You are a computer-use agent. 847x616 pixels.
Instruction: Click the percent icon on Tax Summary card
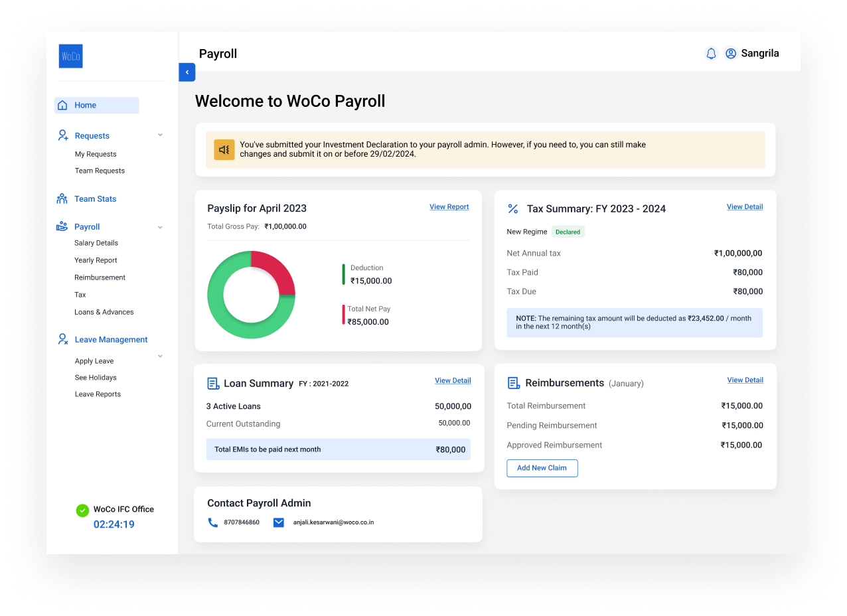click(512, 208)
